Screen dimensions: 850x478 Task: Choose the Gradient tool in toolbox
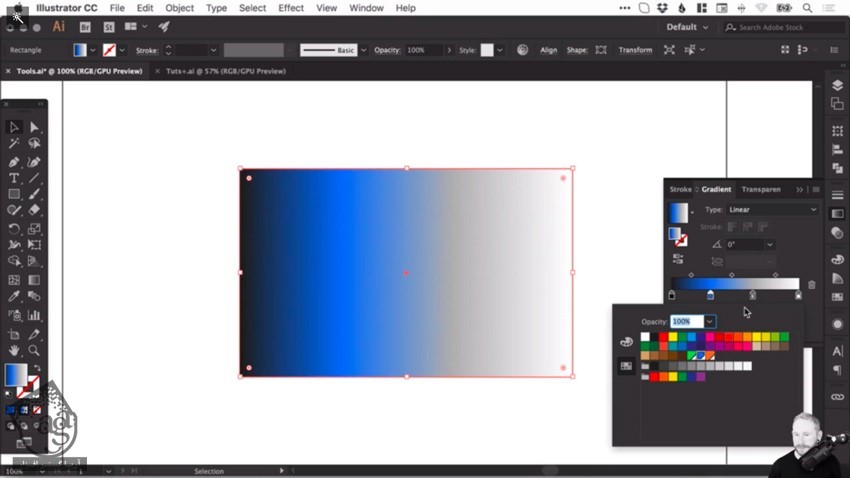click(x=34, y=280)
